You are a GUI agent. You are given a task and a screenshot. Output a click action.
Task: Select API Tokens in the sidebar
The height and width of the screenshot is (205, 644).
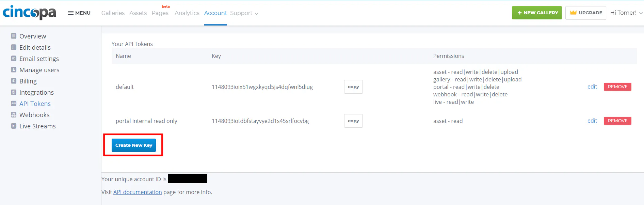(x=35, y=104)
